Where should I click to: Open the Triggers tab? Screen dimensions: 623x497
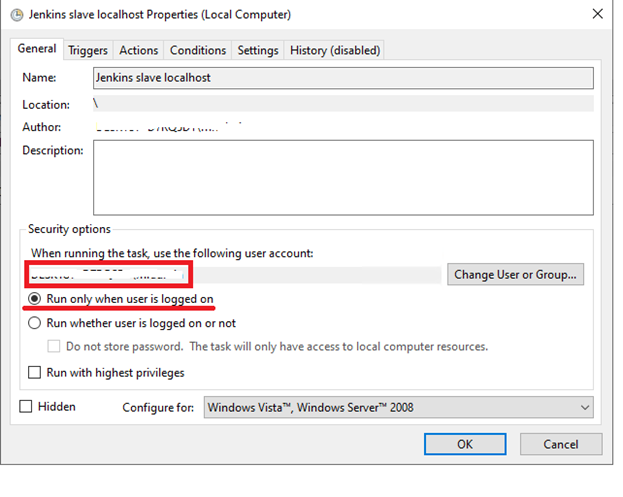(x=88, y=50)
